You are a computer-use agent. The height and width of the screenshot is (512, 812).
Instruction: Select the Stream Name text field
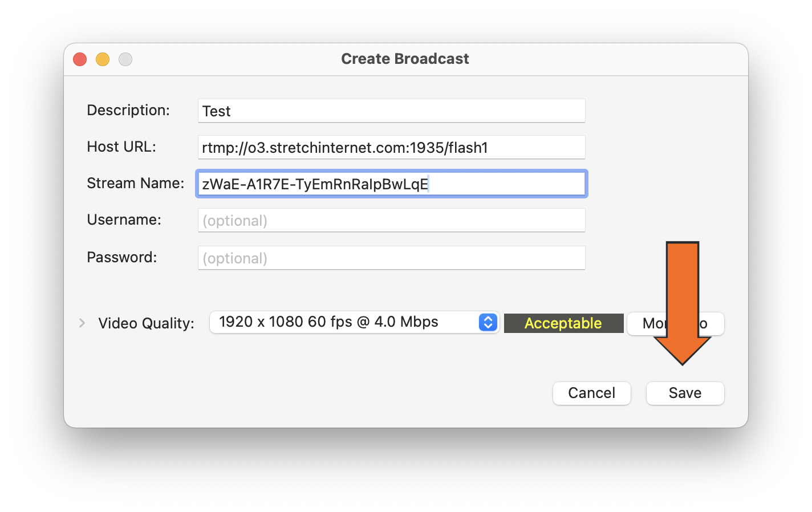pyautogui.click(x=391, y=184)
